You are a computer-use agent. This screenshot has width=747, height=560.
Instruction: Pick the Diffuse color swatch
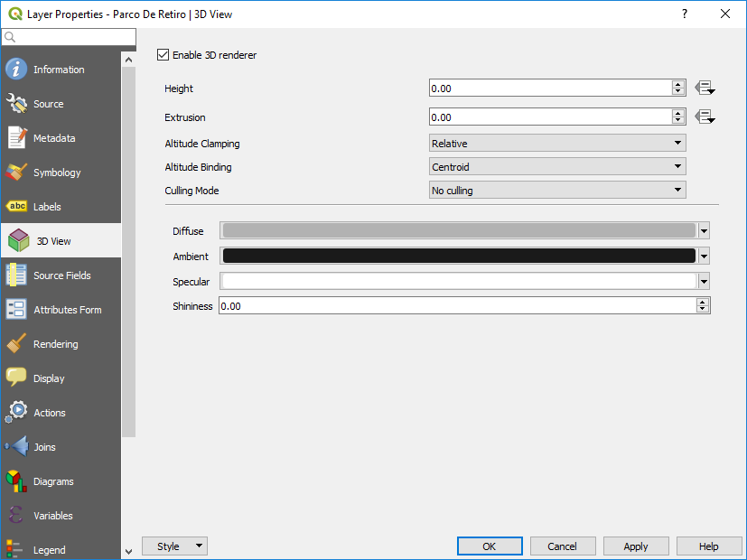459,231
